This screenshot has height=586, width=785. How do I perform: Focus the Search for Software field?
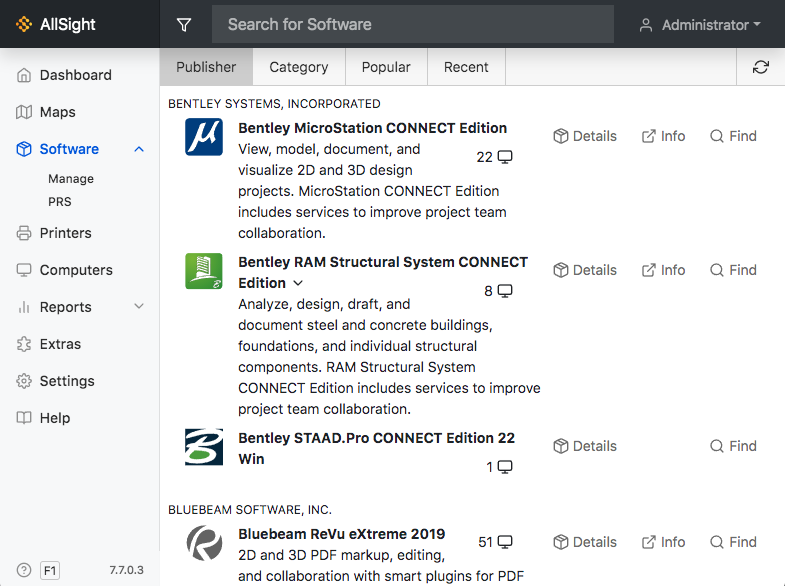click(x=413, y=25)
